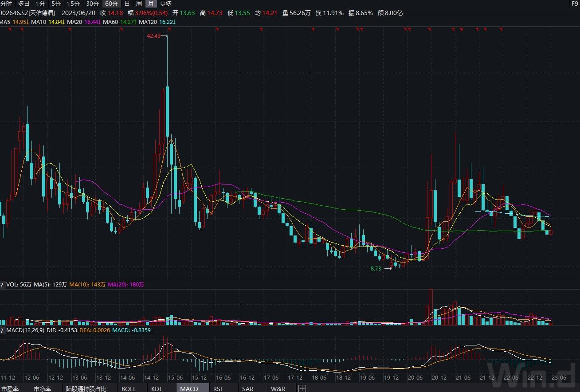The height and width of the screenshot is (392, 580).
Task: Show 陆股通持股占比 holdings tab
Action: point(86,388)
